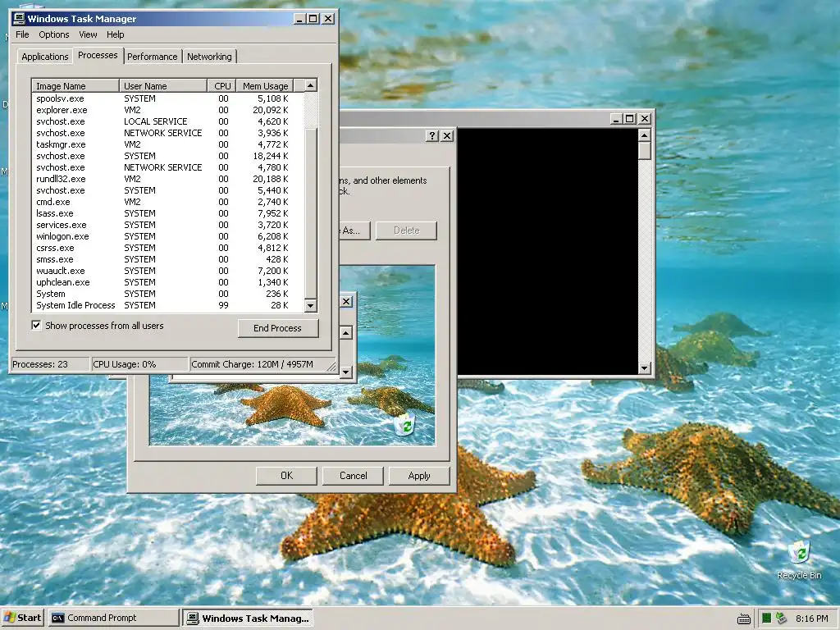
Task: Sort processes by Image Name column
Action: (x=75, y=85)
